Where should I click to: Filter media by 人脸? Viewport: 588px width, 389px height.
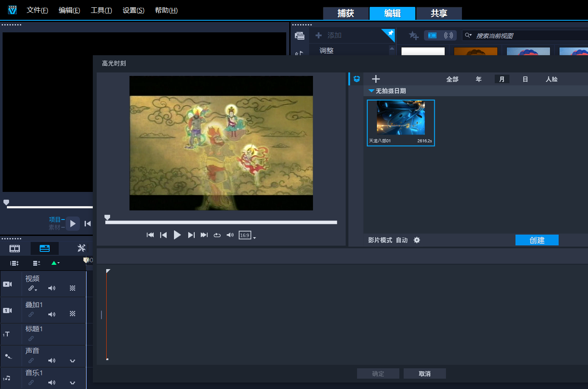point(552,79)
